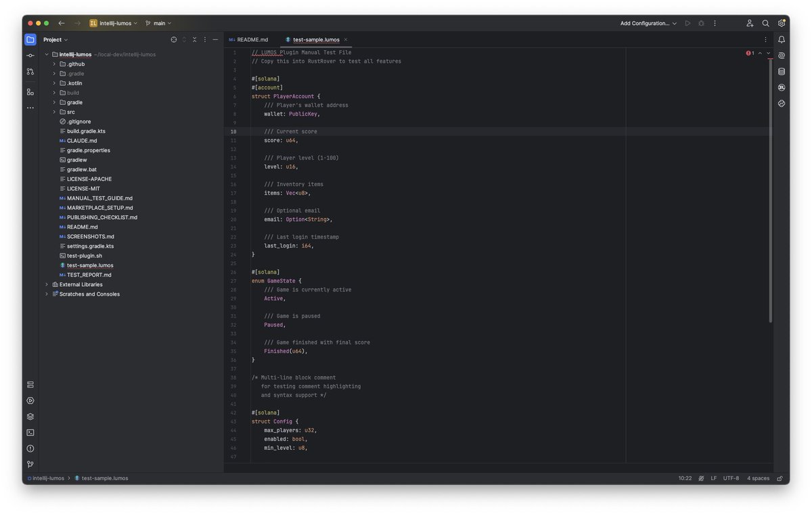Start debugging with the bug icon
812x514 pixels.
[701, 23]
